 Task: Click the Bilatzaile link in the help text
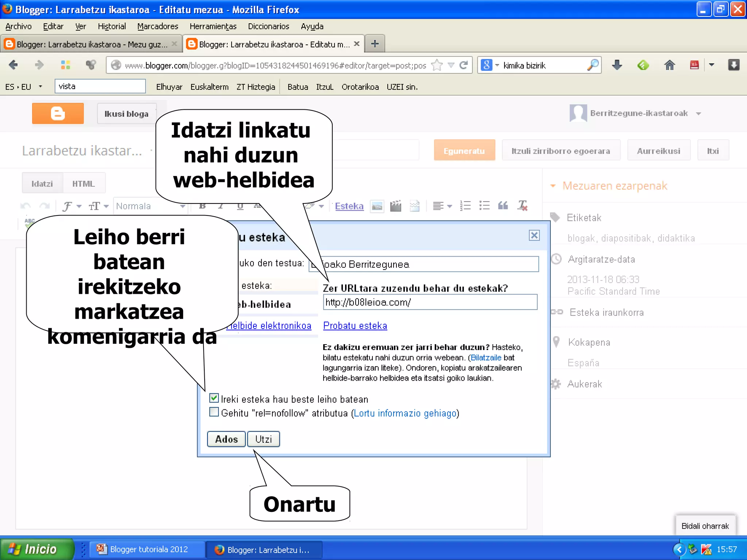(x=486, y=358)
